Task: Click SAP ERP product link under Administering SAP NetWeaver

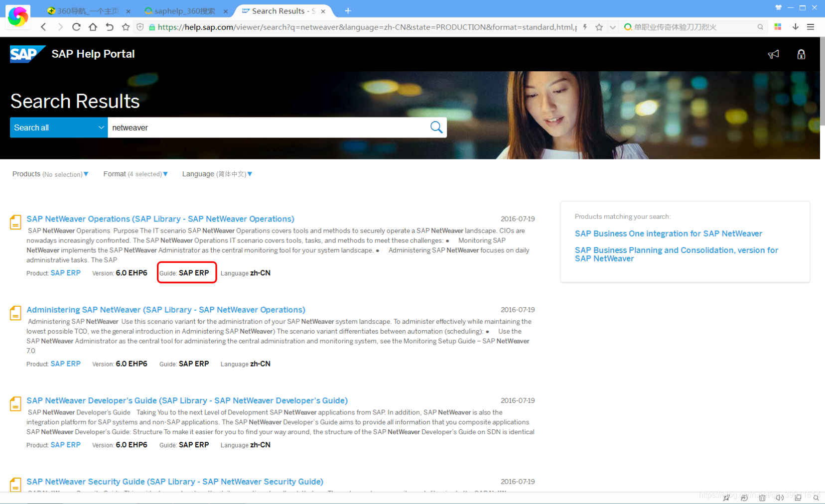Action: [x=65, y=364]
